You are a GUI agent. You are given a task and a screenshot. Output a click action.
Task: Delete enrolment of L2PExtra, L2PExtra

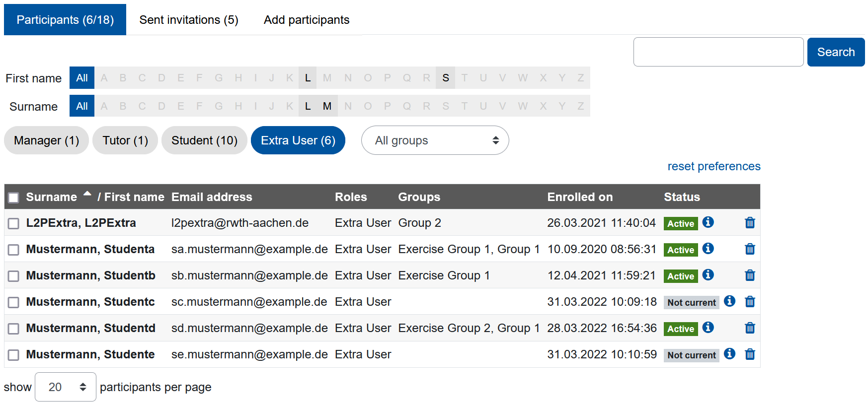click(750, 223)
